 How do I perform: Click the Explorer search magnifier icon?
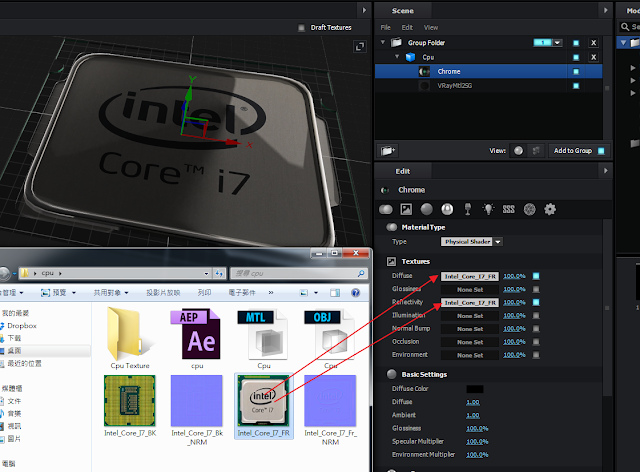point(361,273)
